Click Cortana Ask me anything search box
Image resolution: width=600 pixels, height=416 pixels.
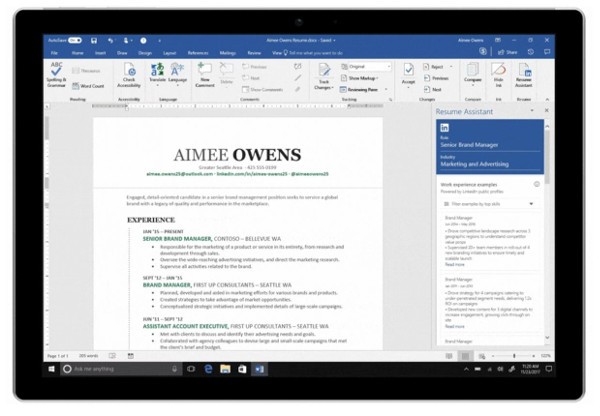(121, 369)
